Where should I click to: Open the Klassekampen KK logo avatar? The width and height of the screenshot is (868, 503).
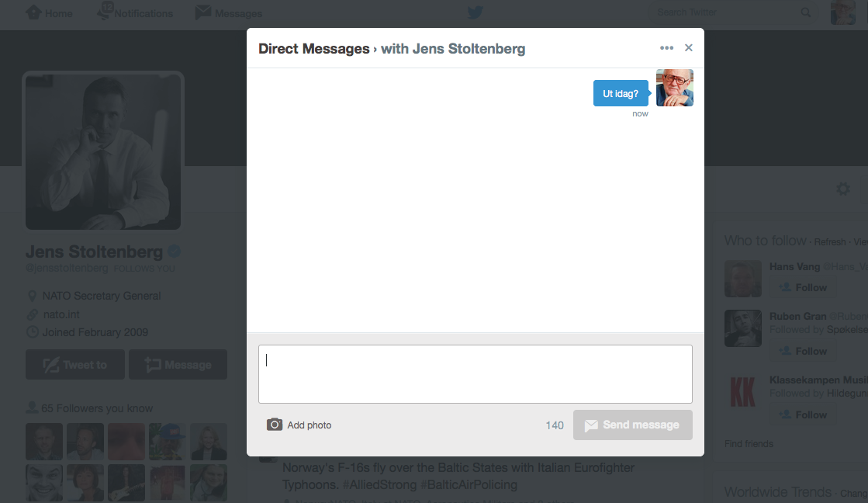tap(743, 392)
